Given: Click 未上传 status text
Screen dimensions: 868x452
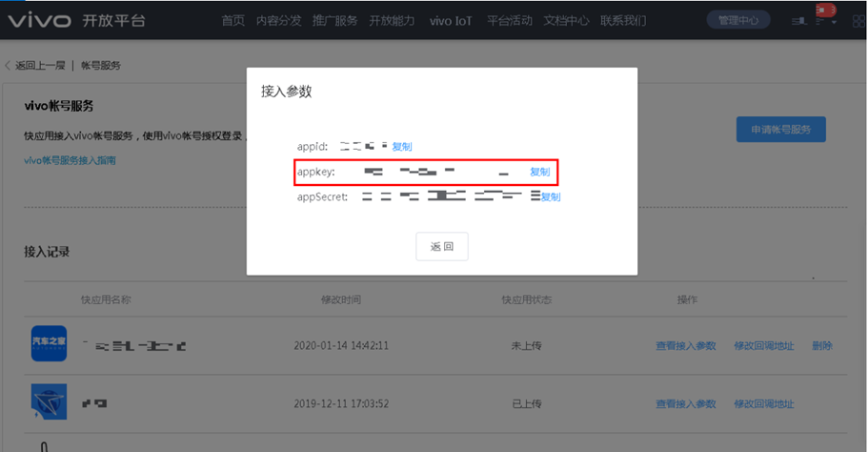Looking at the screenshot, I should 527,345.
